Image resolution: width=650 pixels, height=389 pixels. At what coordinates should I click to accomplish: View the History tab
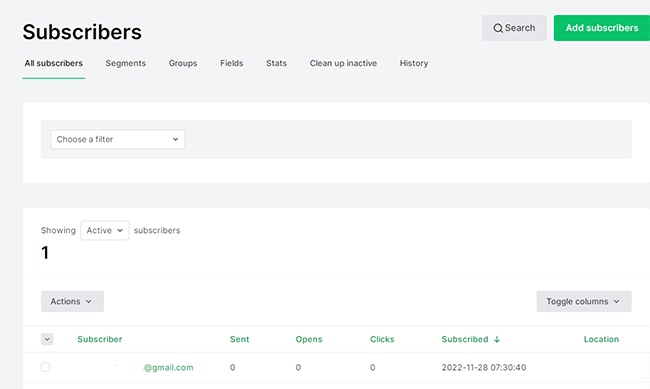414,63
